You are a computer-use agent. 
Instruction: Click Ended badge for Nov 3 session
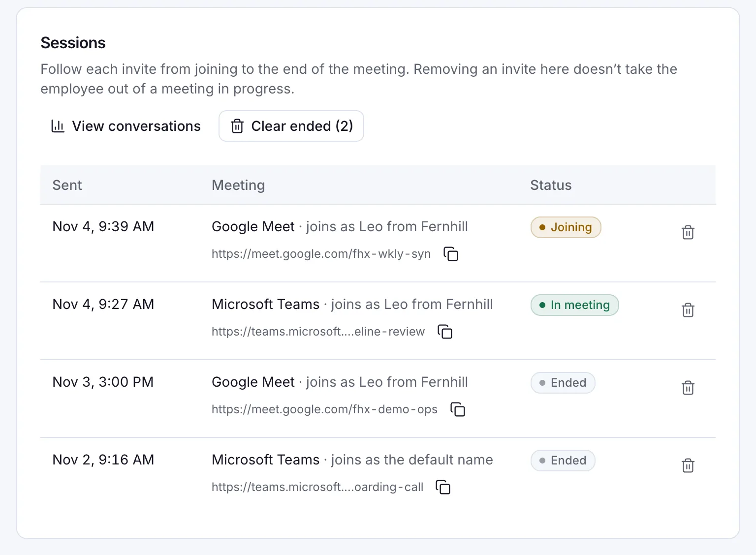click(563, 383)
